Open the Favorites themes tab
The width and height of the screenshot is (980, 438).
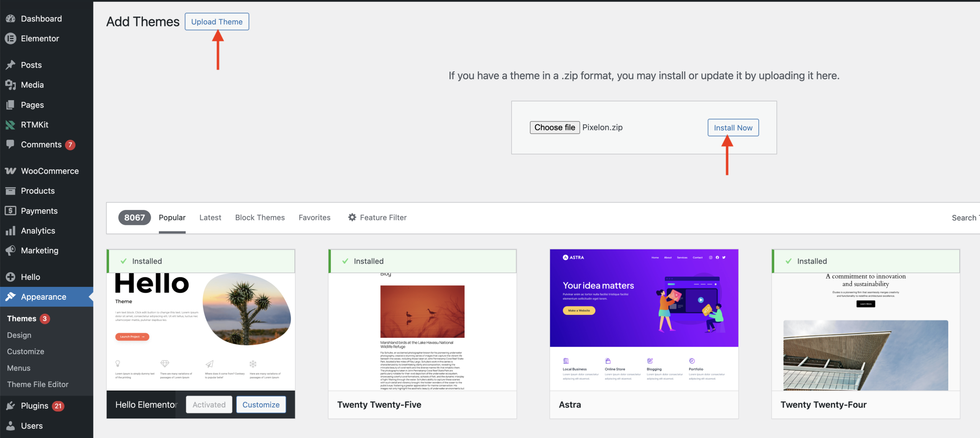point(314,218)
